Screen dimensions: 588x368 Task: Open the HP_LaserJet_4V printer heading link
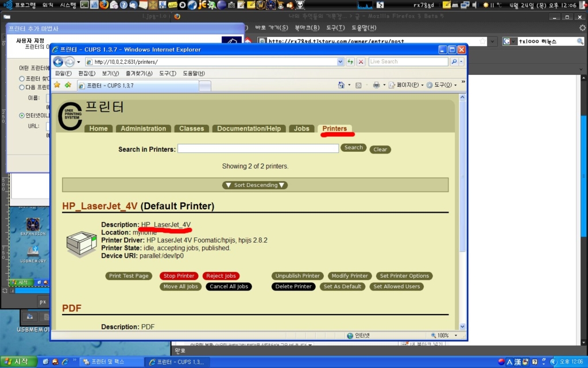click(100, 206)
